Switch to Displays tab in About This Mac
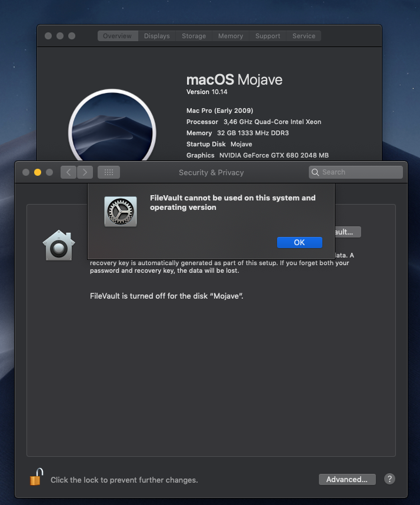Screen dimensions: 420x505 coord(156,36)
